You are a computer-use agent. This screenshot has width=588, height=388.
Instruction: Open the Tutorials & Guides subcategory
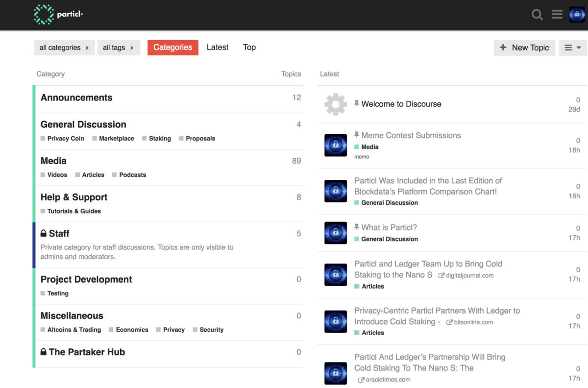71,211
